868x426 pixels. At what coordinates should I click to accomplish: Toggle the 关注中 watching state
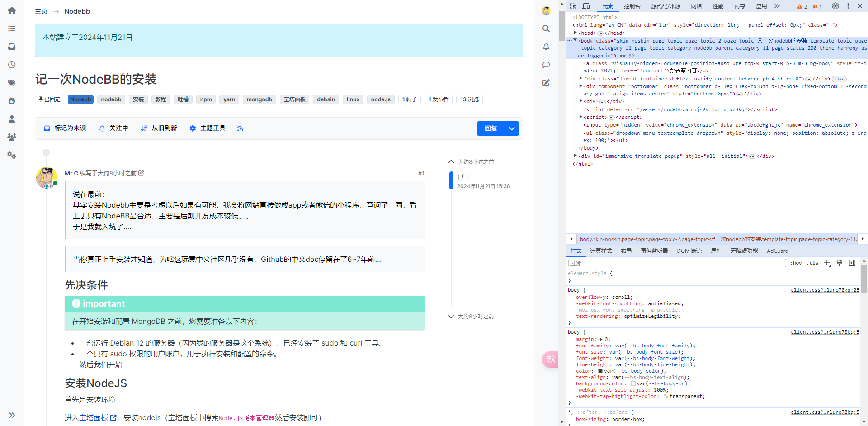pyautogui.click(x=113, y=128)
